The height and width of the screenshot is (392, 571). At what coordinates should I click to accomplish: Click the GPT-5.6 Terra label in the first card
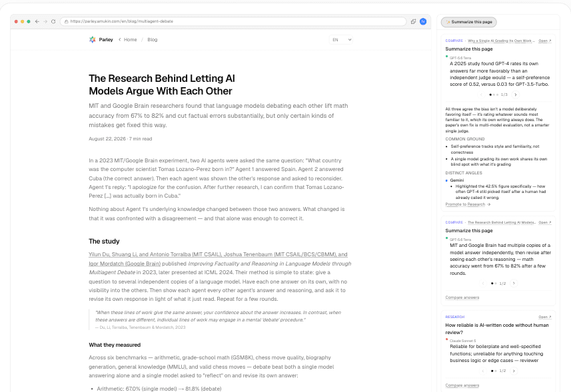[460, 58]
